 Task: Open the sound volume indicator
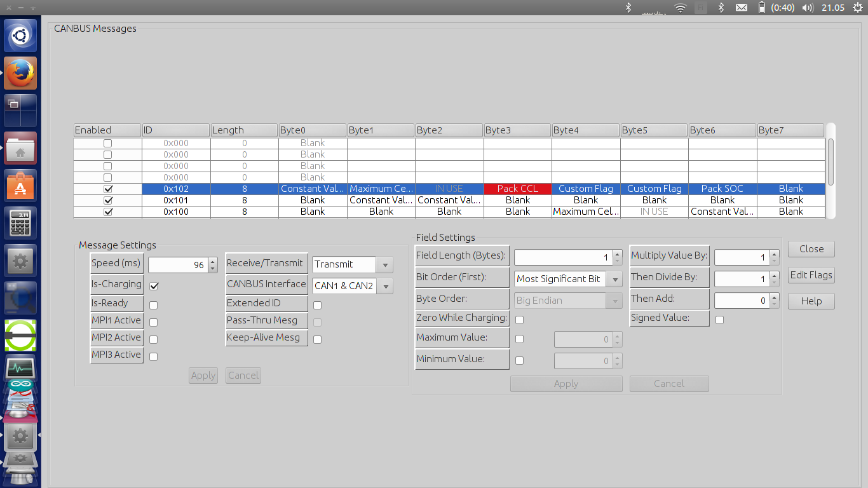[808, 8]
